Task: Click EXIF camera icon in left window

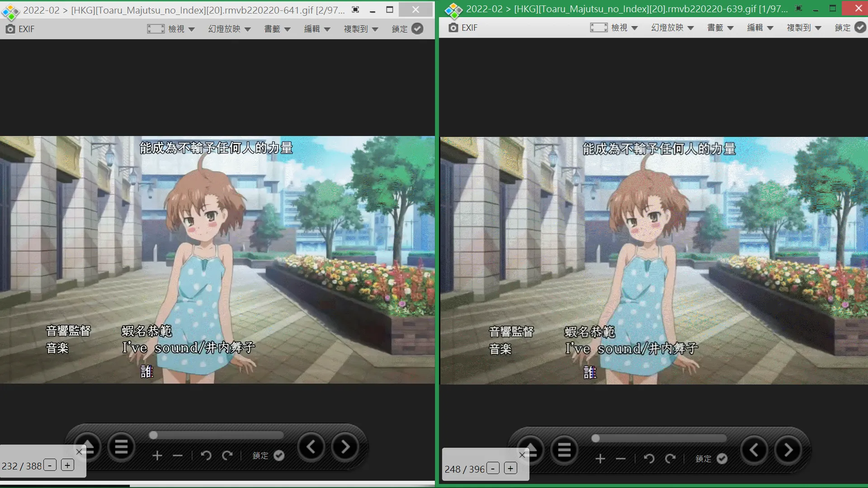Action: [10, 29]
